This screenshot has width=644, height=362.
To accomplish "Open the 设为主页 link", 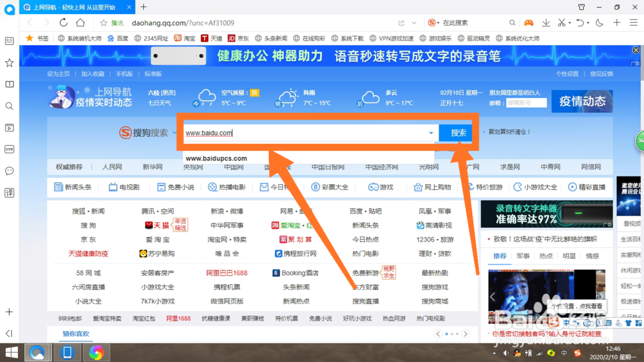I will click(59, 74).
